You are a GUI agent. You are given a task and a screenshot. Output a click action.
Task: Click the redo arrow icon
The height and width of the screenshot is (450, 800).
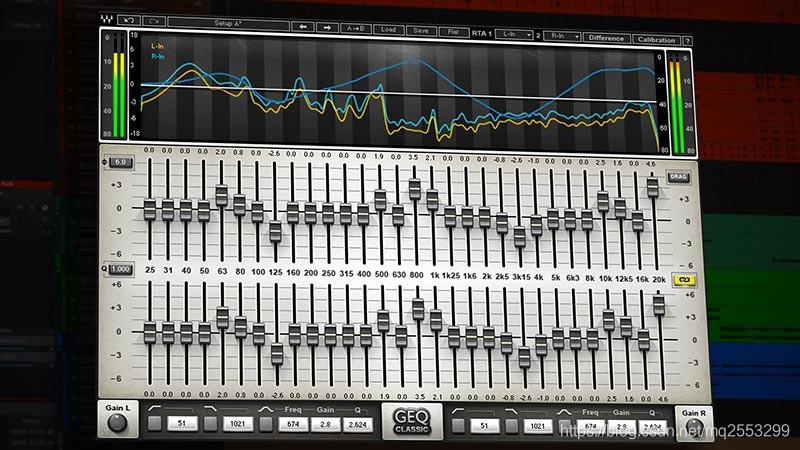154,21
